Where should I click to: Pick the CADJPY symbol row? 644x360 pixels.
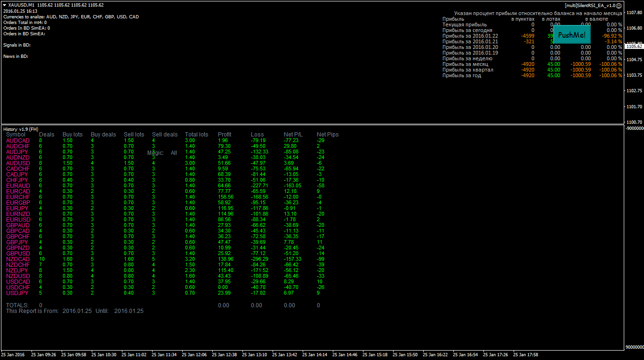coord(17,174)
